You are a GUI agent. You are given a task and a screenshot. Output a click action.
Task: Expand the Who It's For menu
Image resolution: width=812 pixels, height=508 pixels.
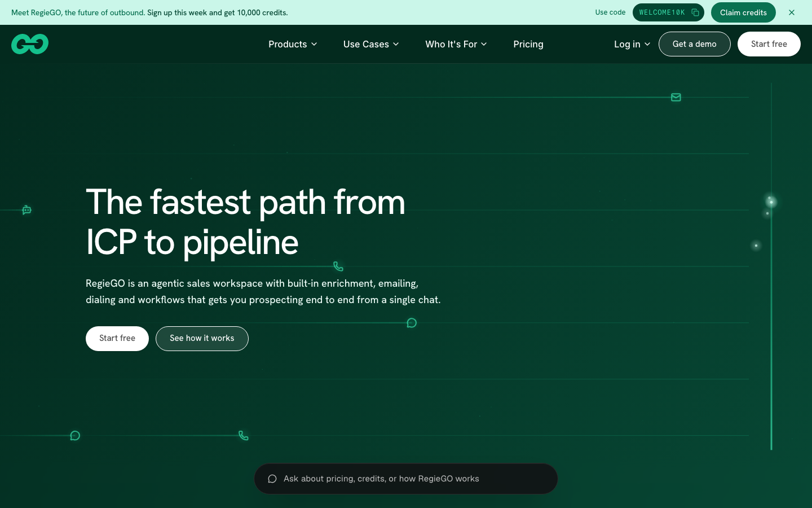[x=456, y=44]
